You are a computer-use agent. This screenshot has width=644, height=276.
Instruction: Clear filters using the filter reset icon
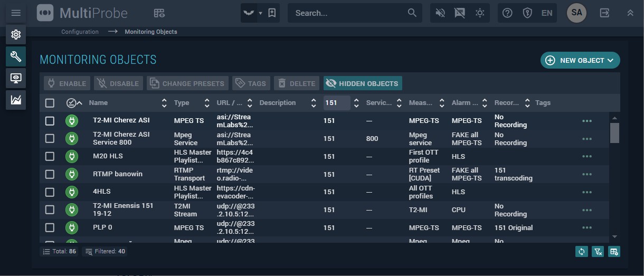pos(598,252)
